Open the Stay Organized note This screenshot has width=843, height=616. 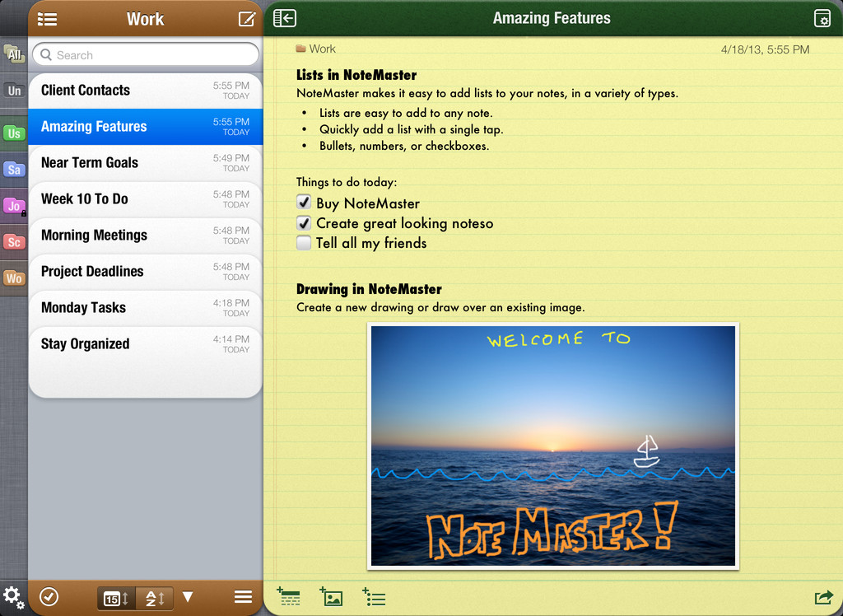pyautogui.click(x=146, y=343)
